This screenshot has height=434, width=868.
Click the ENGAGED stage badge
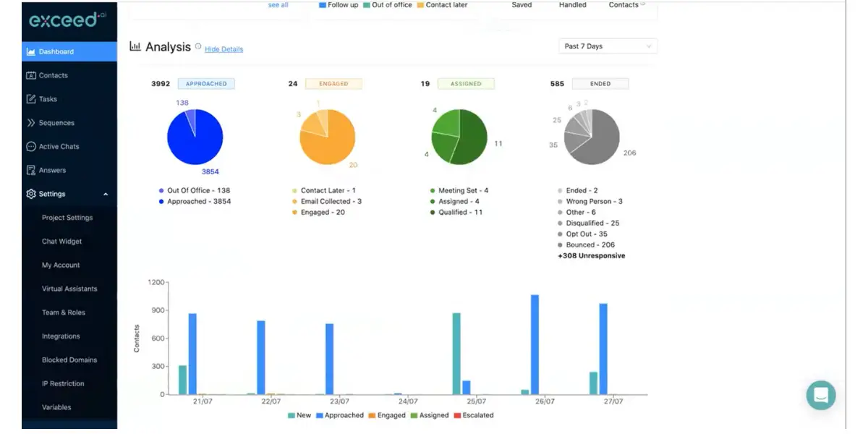click(333, 84)
